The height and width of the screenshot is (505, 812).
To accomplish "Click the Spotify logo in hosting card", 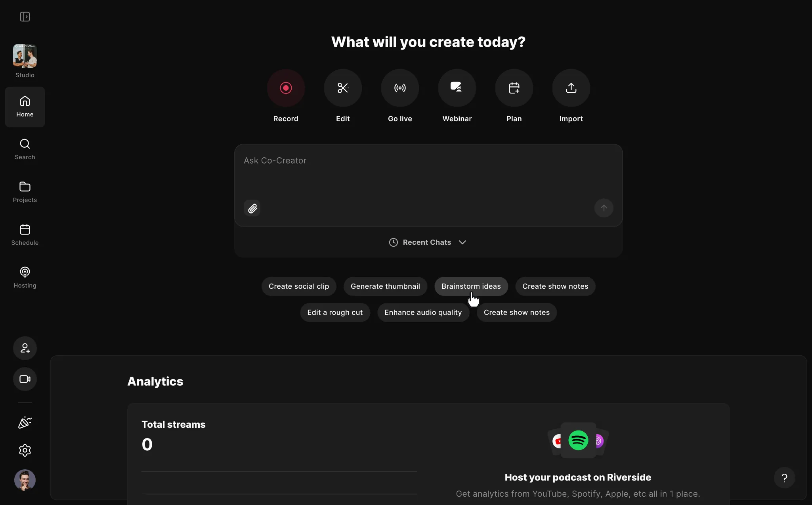I will (x=578, y=440).
